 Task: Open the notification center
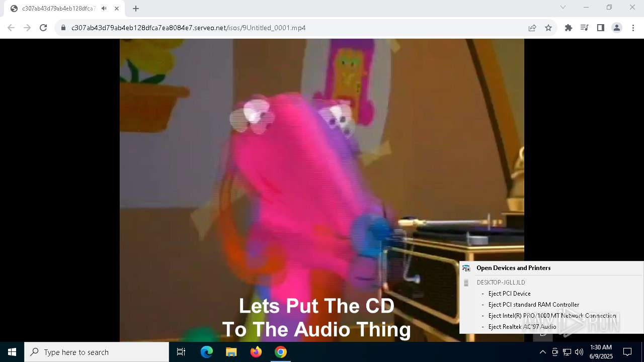click(627, 352)
